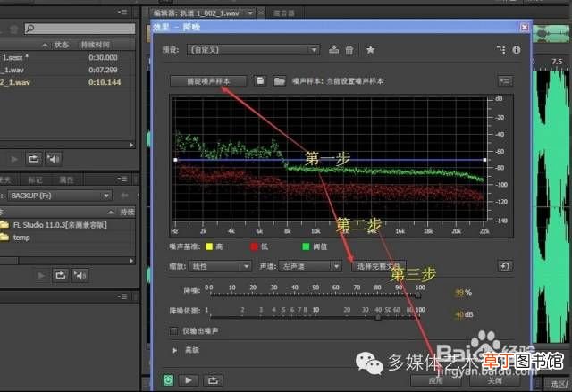Open Files panel options menu icon

click(122, 13)
